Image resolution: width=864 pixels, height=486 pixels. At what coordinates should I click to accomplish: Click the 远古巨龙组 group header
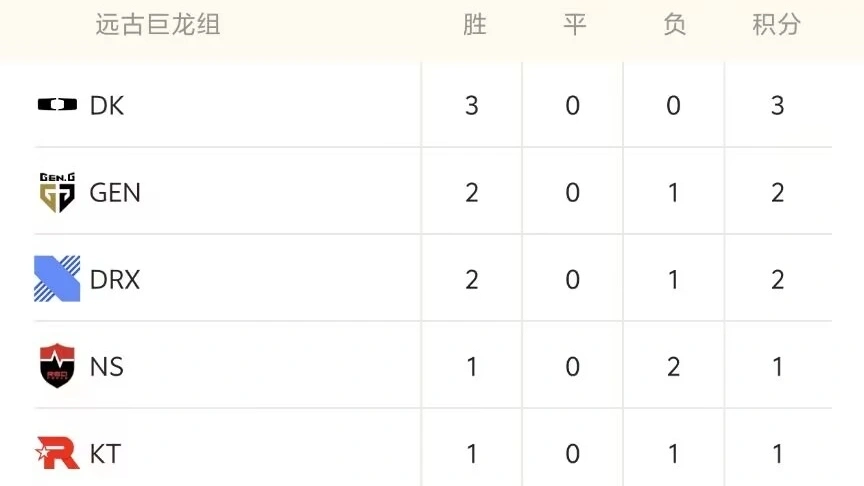coord(158,25)
